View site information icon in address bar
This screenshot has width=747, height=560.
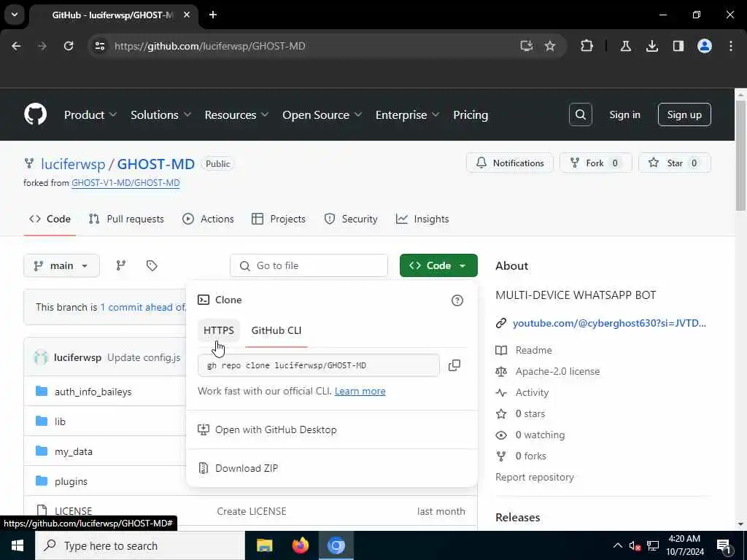tap(99, 46)
